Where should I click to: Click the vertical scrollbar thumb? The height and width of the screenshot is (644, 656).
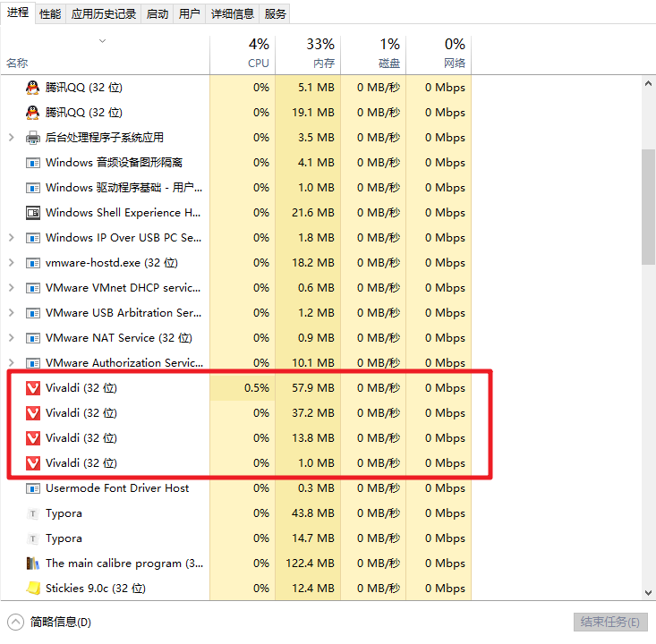648,206
